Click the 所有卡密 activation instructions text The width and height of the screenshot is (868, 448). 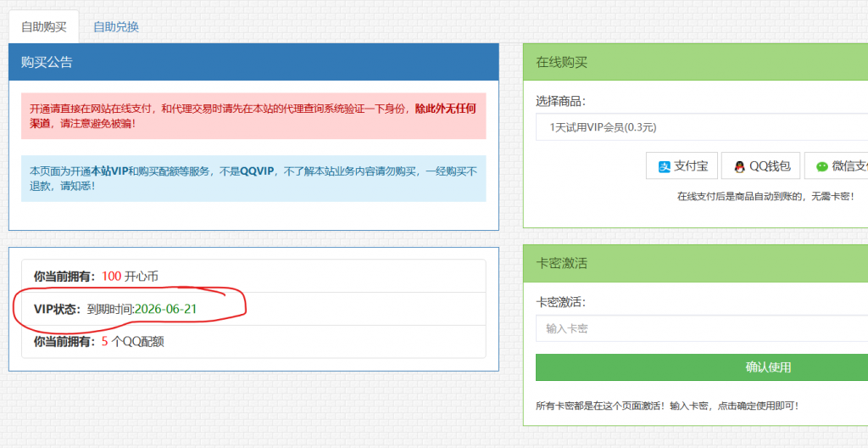pos(667,406)
